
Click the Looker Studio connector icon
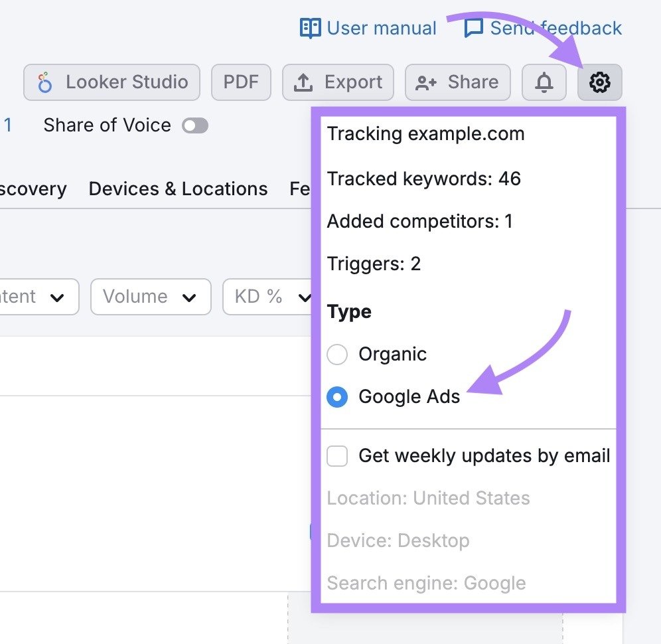pos(44,82)
